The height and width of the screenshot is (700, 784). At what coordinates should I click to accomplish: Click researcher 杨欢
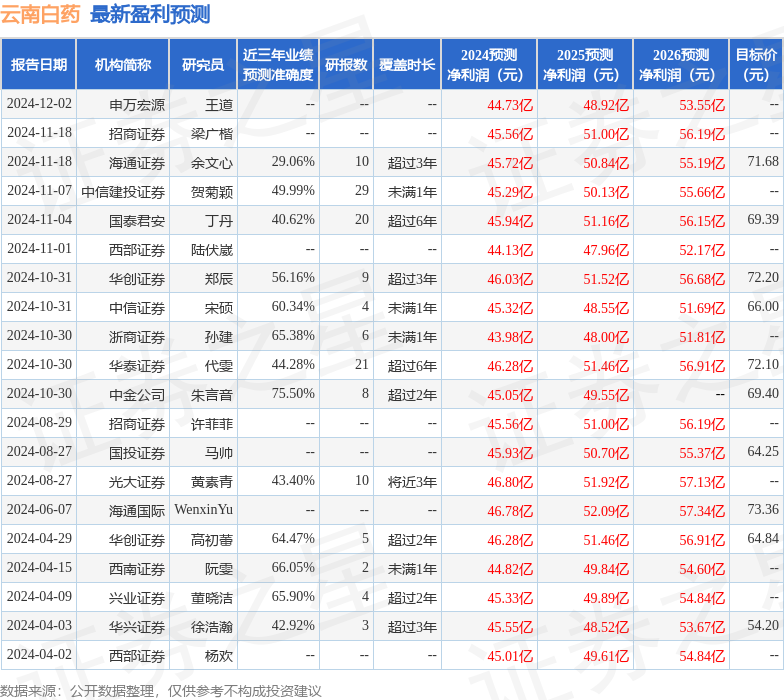(x=219, y=656)
